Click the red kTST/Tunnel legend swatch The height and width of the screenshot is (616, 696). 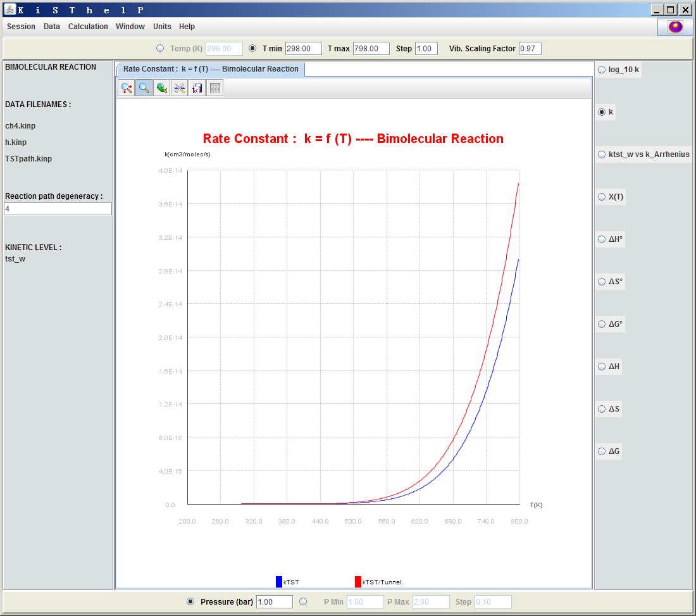click(x=357, y=582)
